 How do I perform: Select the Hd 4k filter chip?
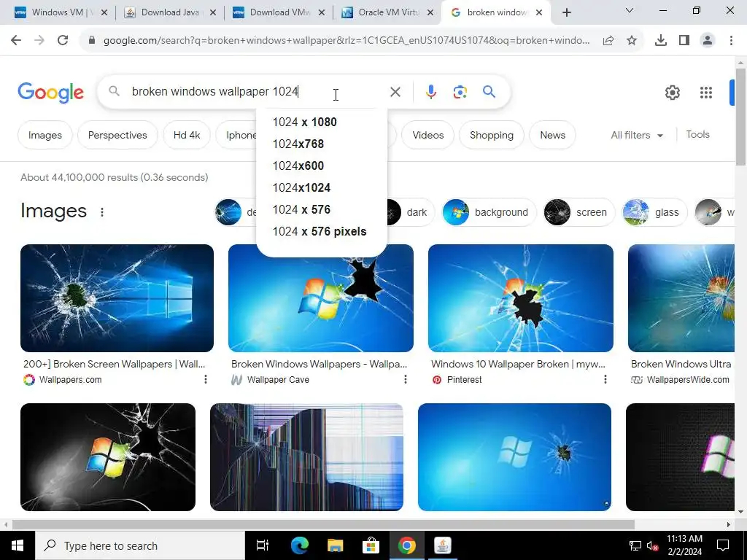click(187, 135)
